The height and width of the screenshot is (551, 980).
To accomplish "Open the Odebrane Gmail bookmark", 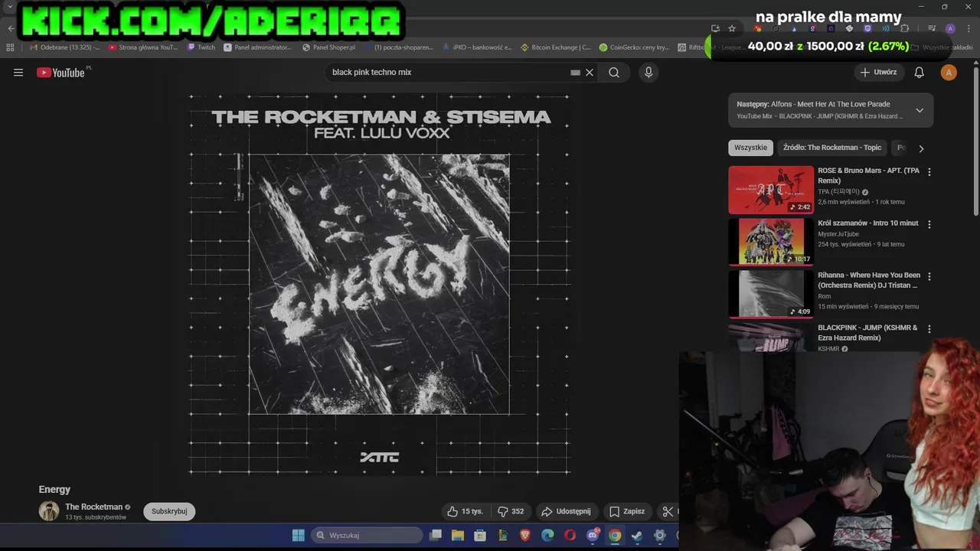I will click(65, 47).
